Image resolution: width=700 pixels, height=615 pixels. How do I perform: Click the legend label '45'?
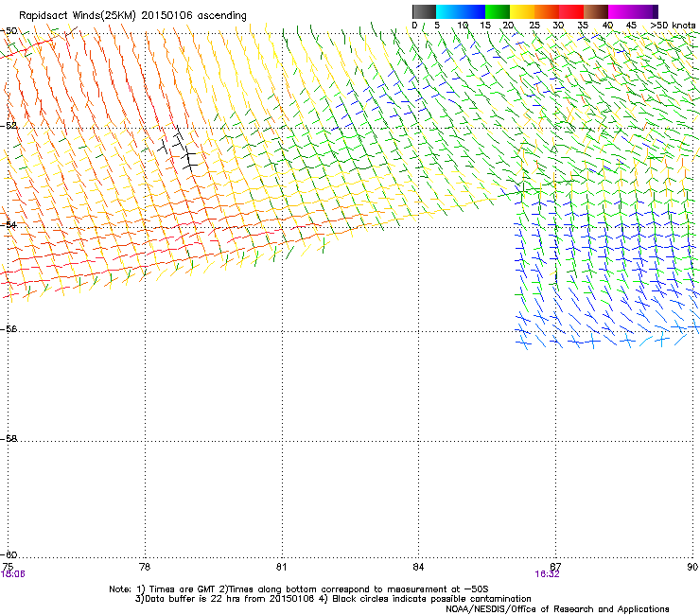(631, 26)
